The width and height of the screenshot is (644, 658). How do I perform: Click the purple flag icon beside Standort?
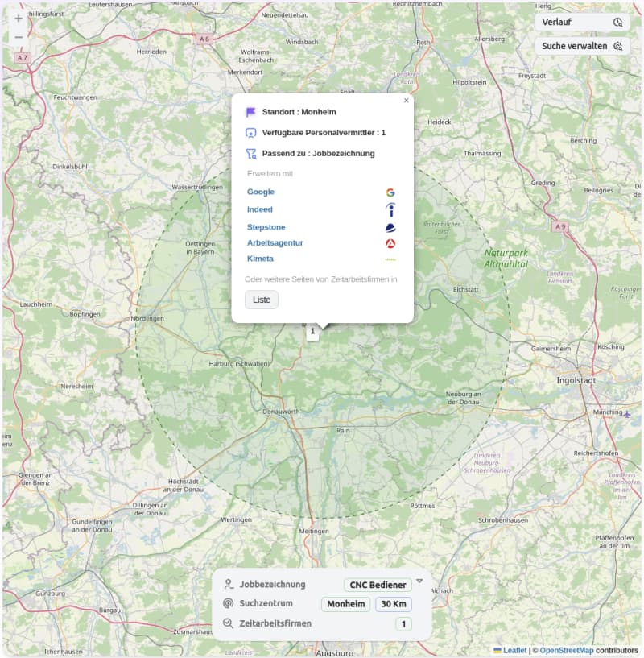click(250, 112)
